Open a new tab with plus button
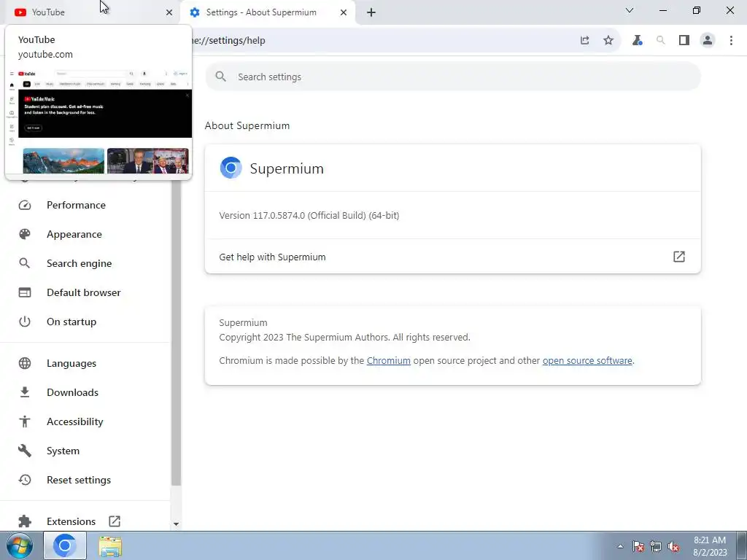Screen dimensions: 747x560 click(x=371, y=12)
